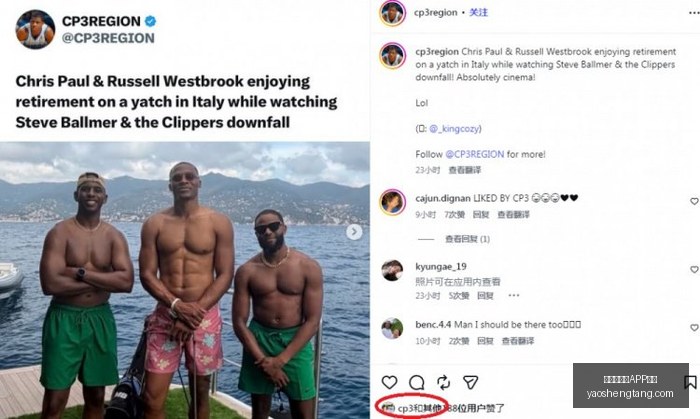Like benc.4.4's comment heart
The height and width of the screenshot is (419, 700).
[694, 328]
